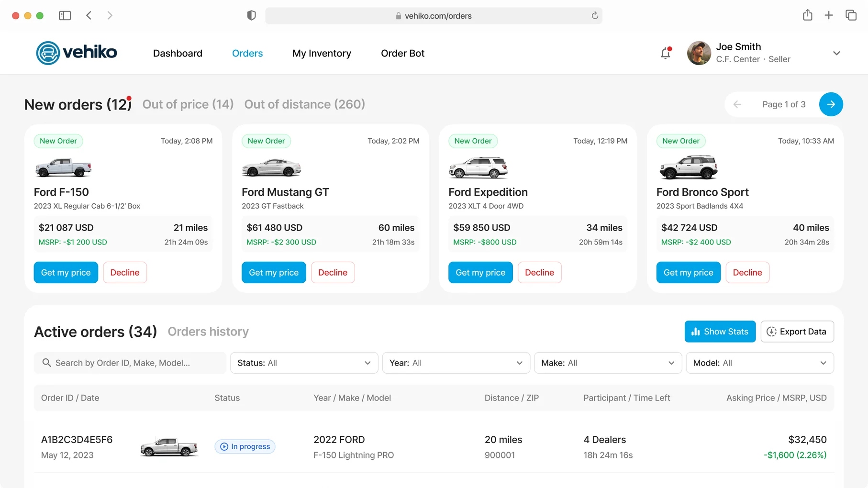Open Order Bot page
The height and width of the screenshot is (488, 868).
coord(402,53)
